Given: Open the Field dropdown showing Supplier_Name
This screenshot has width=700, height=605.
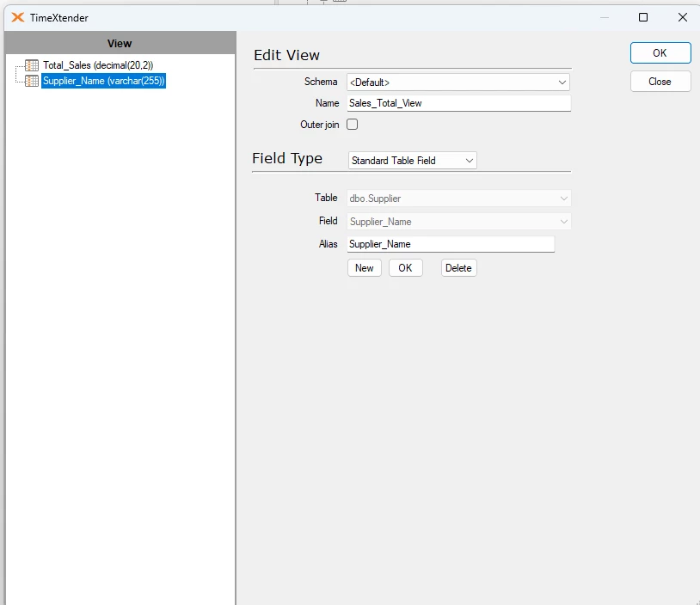Looking at the screenshot, I should (458, 222).
